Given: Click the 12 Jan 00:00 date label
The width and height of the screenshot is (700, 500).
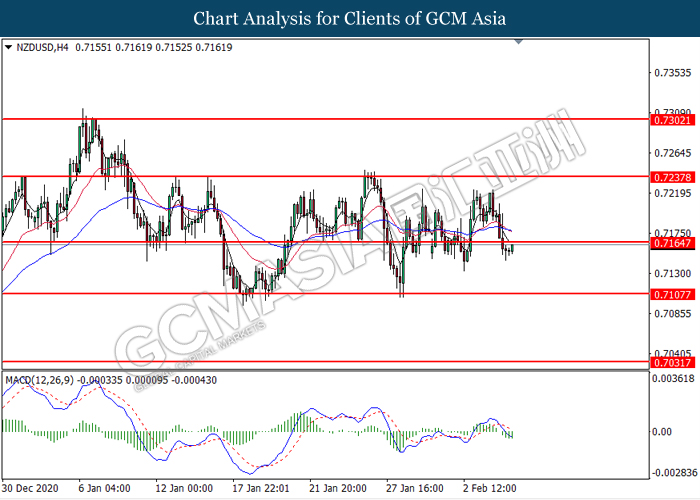Looking at the screenshot, I should 184,488.
